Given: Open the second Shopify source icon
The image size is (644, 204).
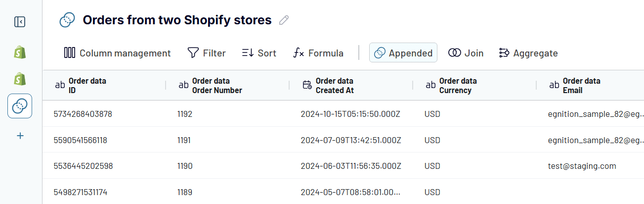Looking at the screenshot, I should coord(20,79).
